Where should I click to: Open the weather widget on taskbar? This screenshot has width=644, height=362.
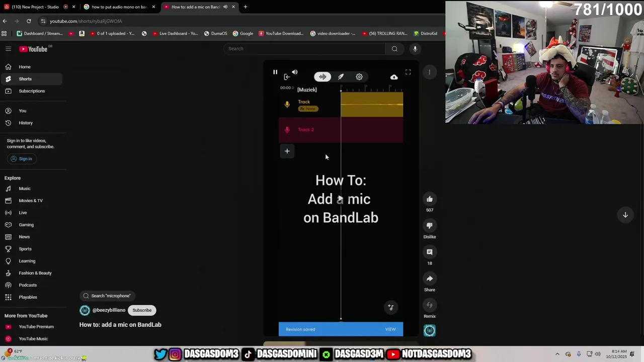click(x=15, y=354)
